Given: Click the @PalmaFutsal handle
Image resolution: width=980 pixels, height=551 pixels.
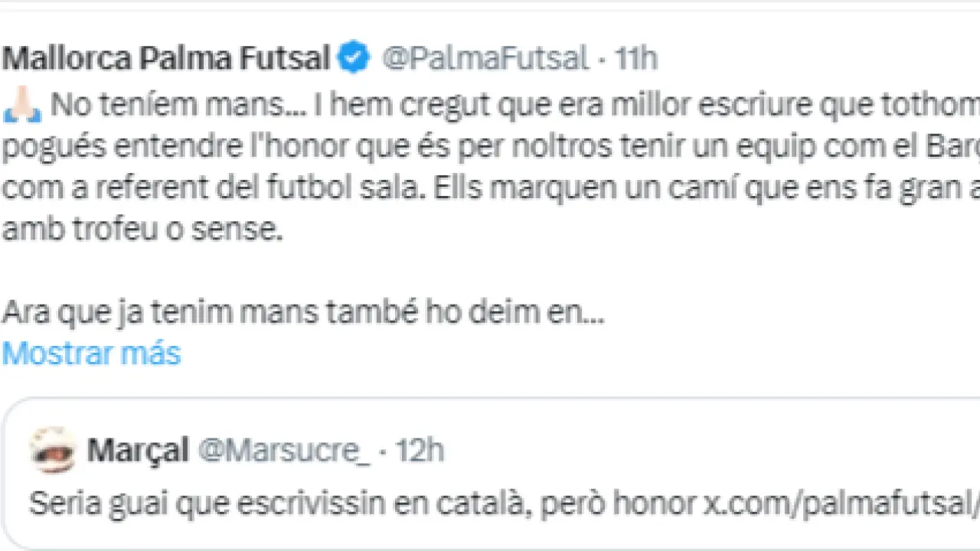Looking at the screenshot, I should [x=485, y=59].
